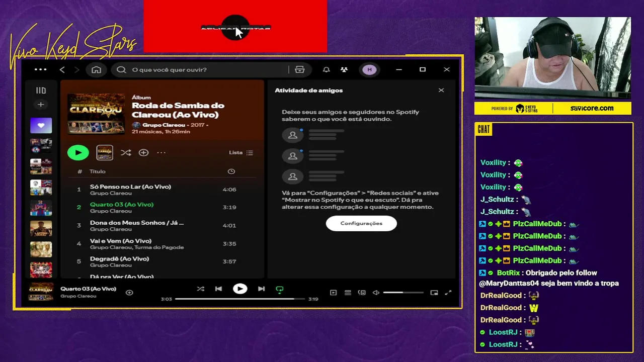Image resolution: width=644 pixels, height=362 pixels.
Task: Go forward with the right arrow
Action: tap(77, 69)
